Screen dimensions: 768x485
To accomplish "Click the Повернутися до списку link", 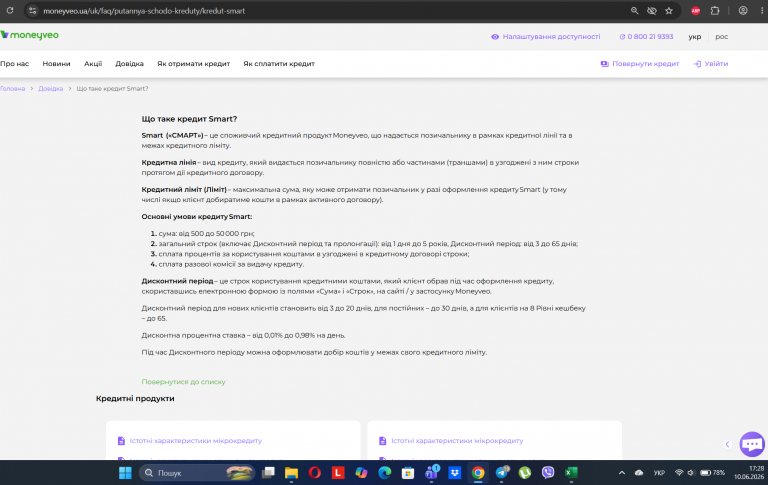I will pos(183,382).
